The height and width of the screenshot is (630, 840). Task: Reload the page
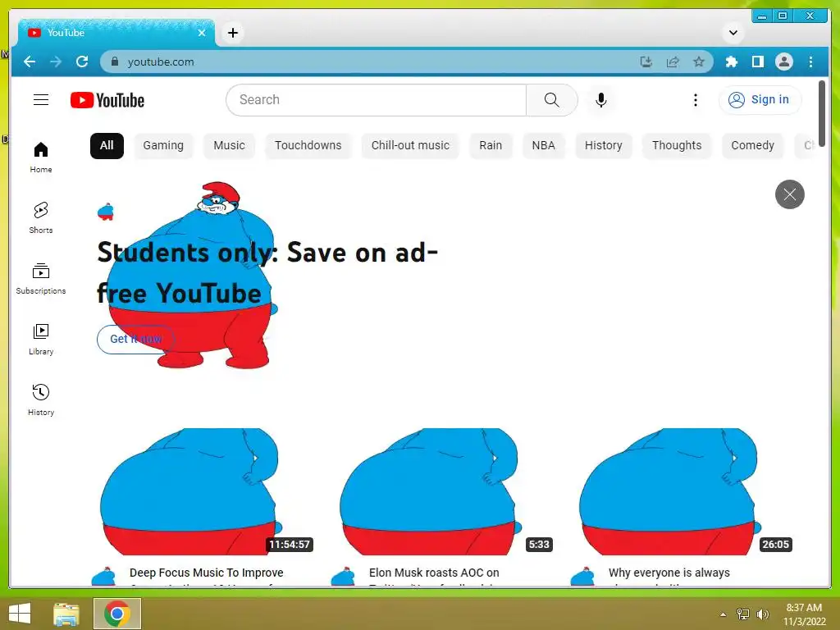click(x=82, y=62)
